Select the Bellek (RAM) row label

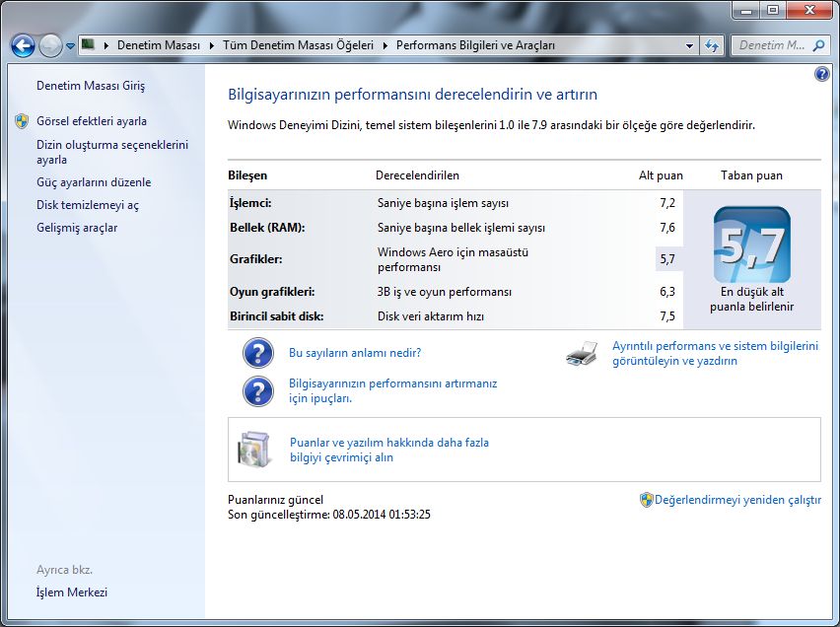[267, 228]
